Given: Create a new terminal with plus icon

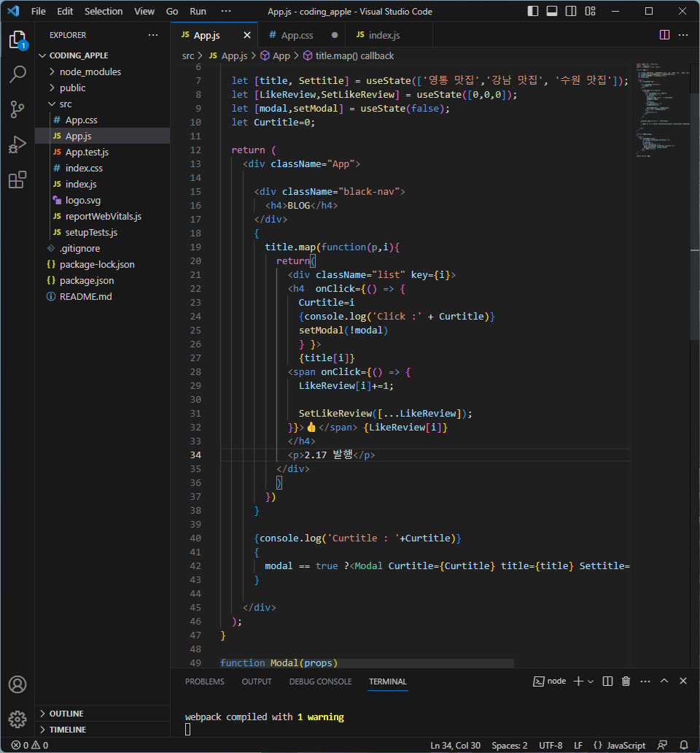Looking at the screenshot, I should [x=579, y=681].
